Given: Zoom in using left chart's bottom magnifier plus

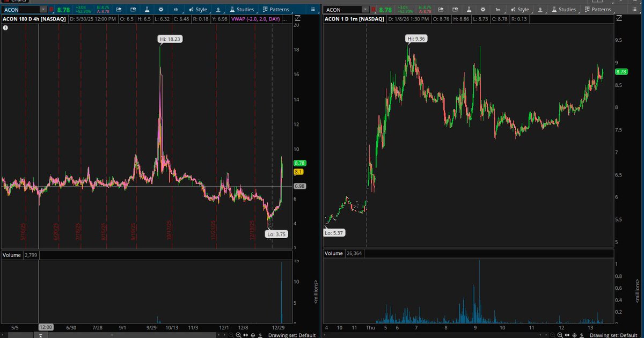Looking at the screenshot, I should [x=238, y=334].
